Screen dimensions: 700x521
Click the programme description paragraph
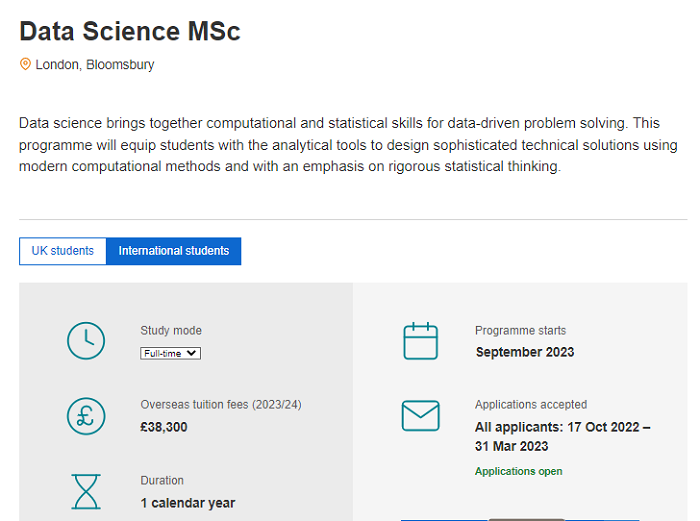click(348, 145)
